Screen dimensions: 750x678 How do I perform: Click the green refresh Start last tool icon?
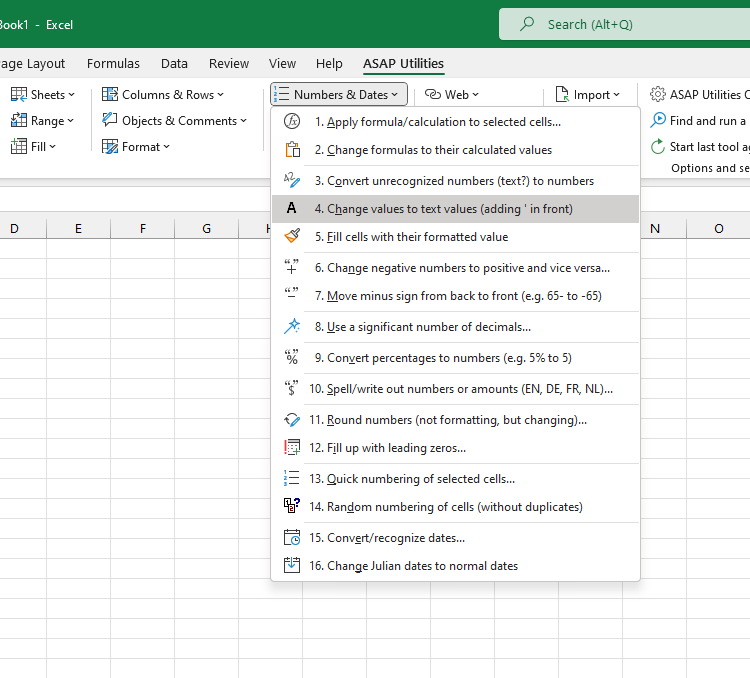pyautogui.click(x=658, y=146)
